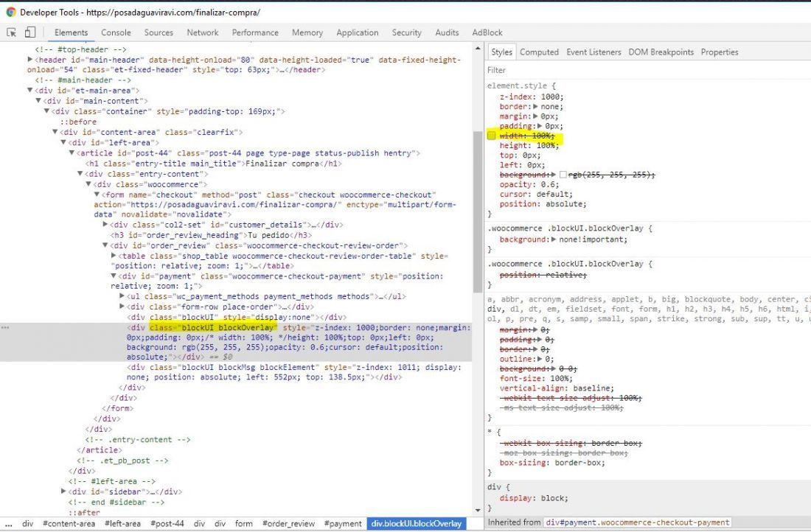Click the #order_review breadcrumb
This screenshot has width=811, height=532.
point(288,524)
